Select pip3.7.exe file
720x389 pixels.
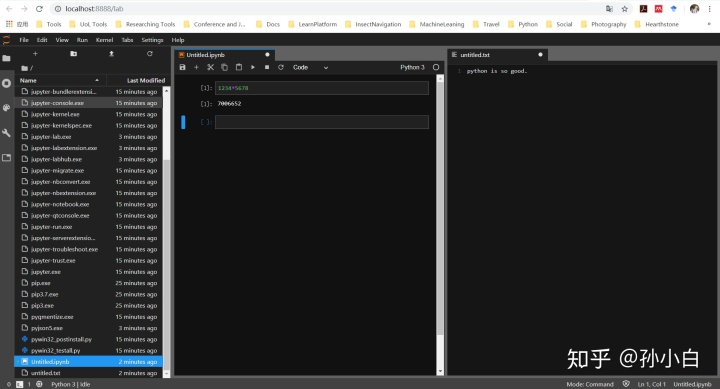(x=88, y=294)
